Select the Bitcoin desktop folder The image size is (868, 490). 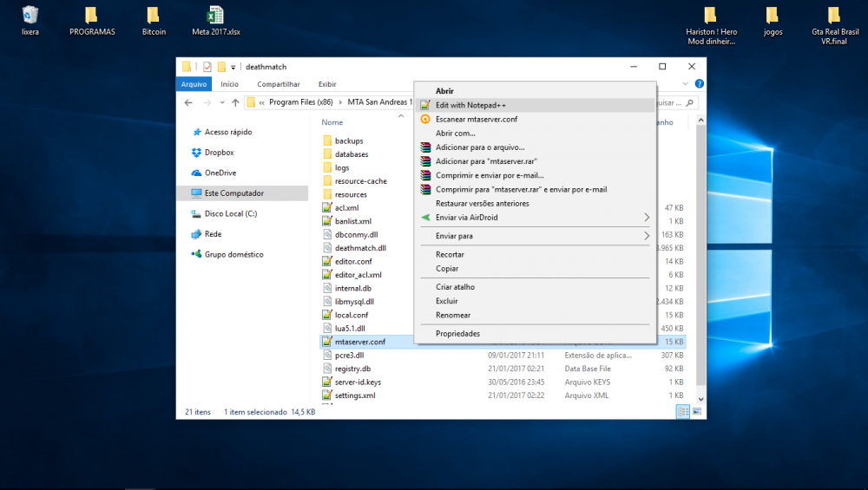tap(154, 16)
